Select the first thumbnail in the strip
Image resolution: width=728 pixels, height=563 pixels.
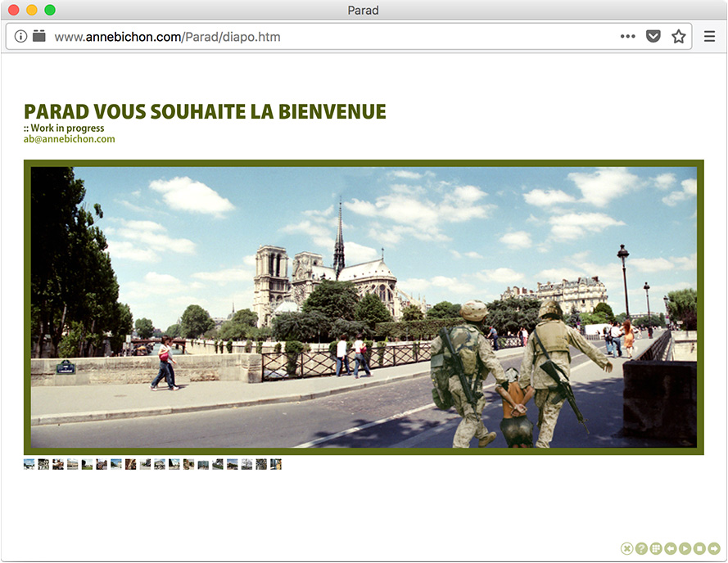pos(29,464)
